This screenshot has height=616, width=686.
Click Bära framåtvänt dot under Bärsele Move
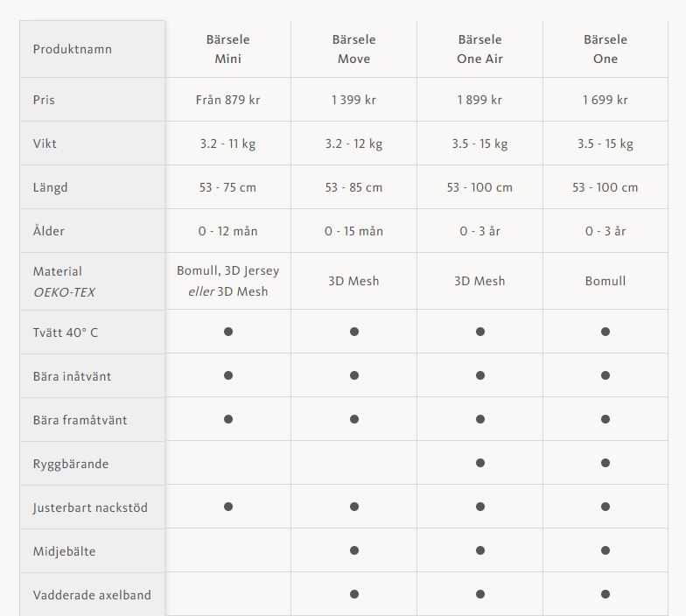pyautogui.click(x=354, y=419)
